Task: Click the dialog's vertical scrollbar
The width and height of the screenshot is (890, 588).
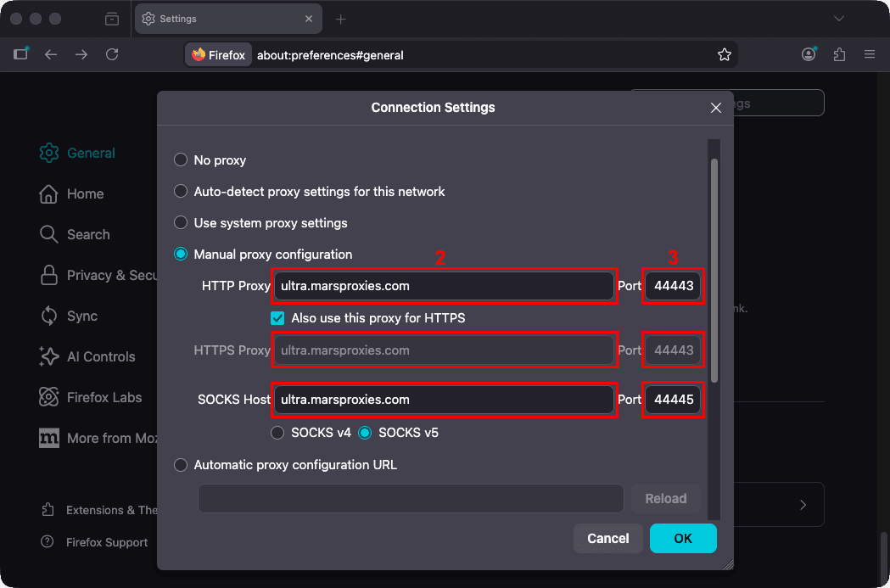Action: click(714, 271)
